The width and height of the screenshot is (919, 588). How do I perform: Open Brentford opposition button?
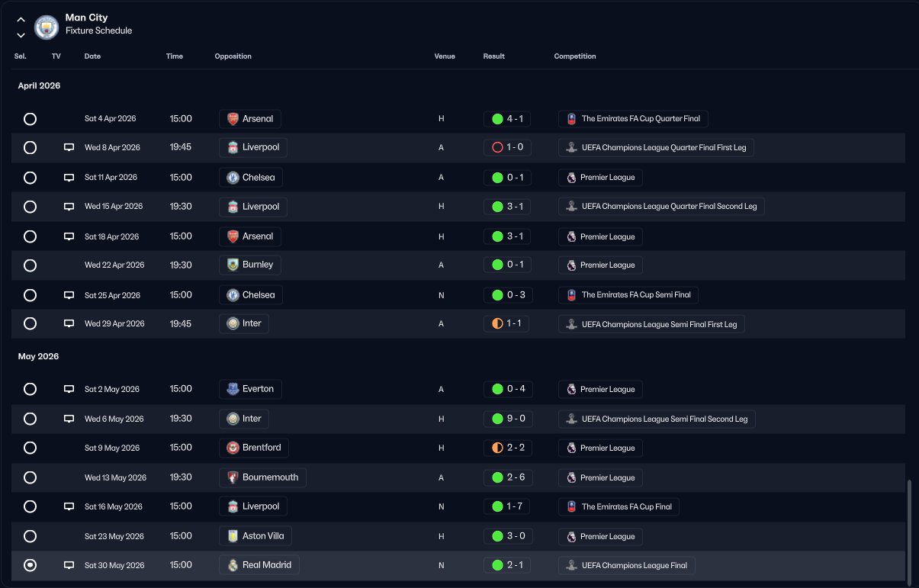pos(254,448)
